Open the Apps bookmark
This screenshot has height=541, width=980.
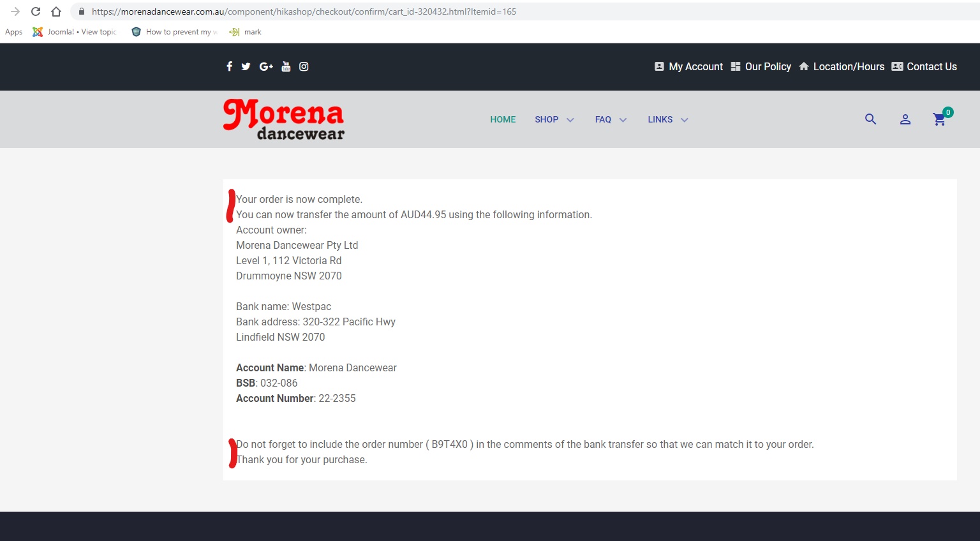[13, 32]
